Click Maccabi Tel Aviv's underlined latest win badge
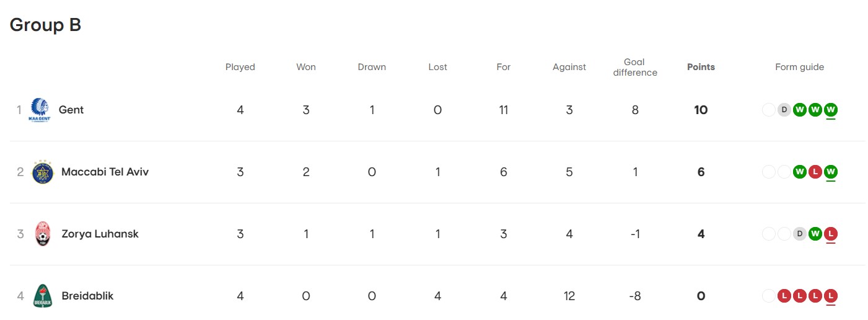 (831, 172)
